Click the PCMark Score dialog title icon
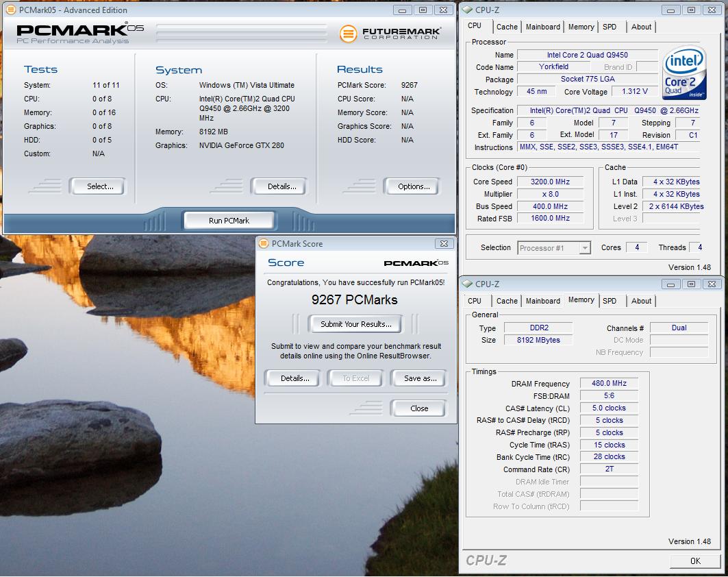Viewport: 728px width, 577px height. click(264, 243)
